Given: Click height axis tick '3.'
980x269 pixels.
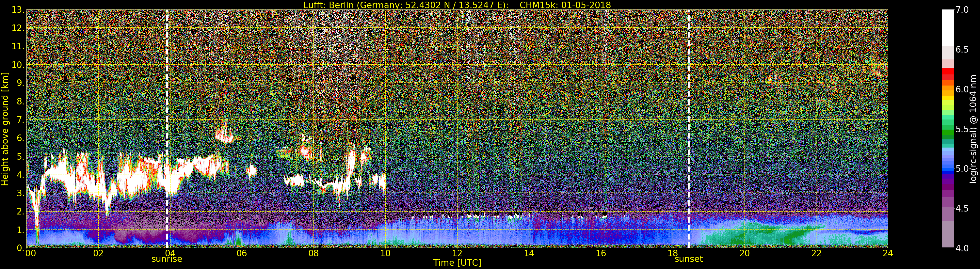Looking at the screenshot, I should (21, 193).
